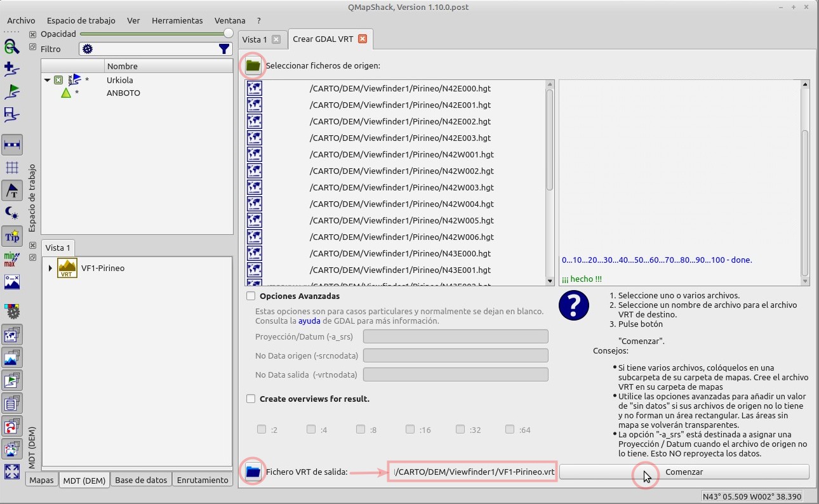Open map view setup gear icon
819x504 pixels.
(12, 311)
